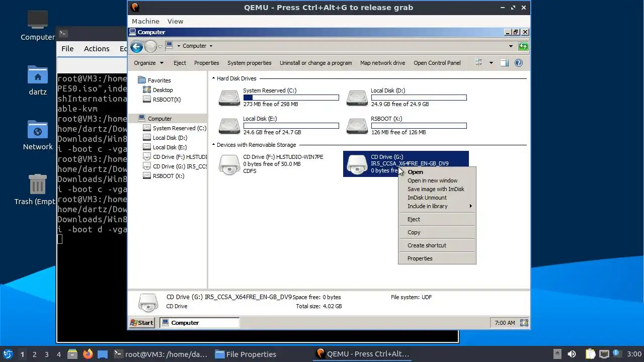Select CD Drive (F:) HLSTUDIO-WIN7PE icon
644x362 pixels.
click(x=229, y=164)
